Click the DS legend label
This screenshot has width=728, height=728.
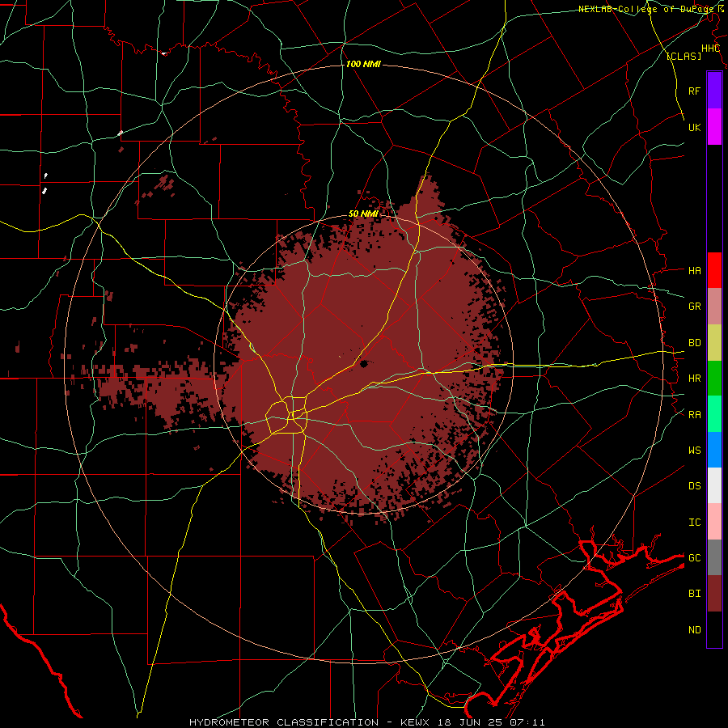(x=694, y=486)
